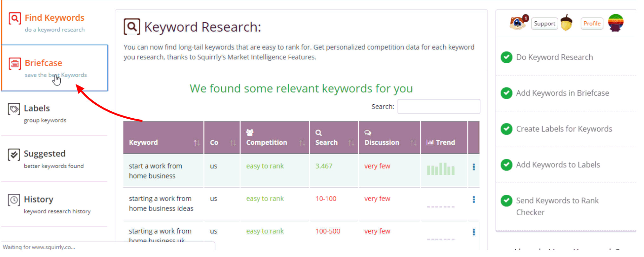This screenshot has height=257, width=644.
Task: Open the Labels section
Action: [37, 108]
